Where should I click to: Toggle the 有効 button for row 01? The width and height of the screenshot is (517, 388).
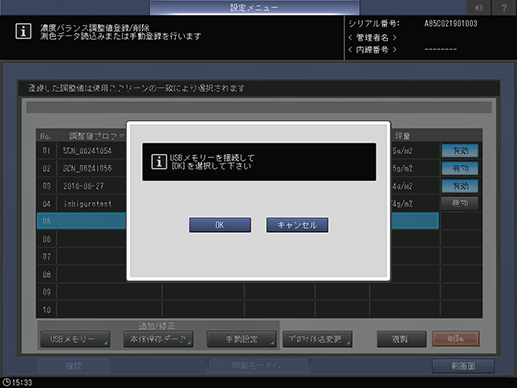click(460, 151)
